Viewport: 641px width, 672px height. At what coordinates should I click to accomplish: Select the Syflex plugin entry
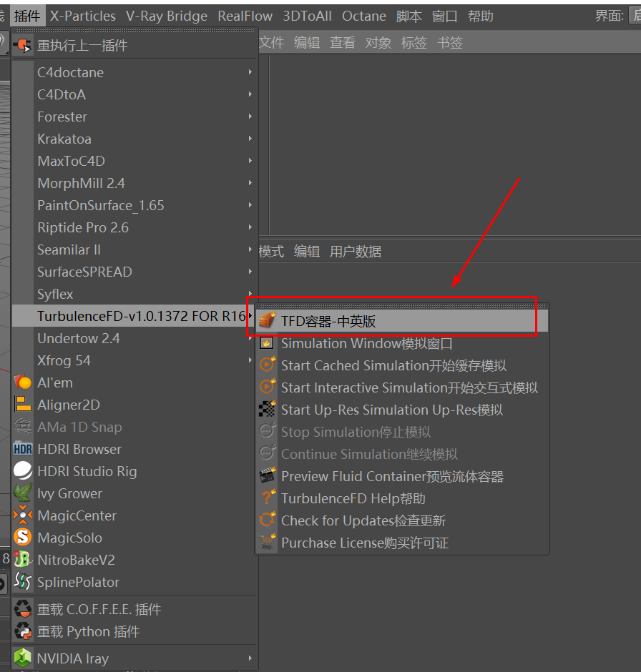(134, 294)
